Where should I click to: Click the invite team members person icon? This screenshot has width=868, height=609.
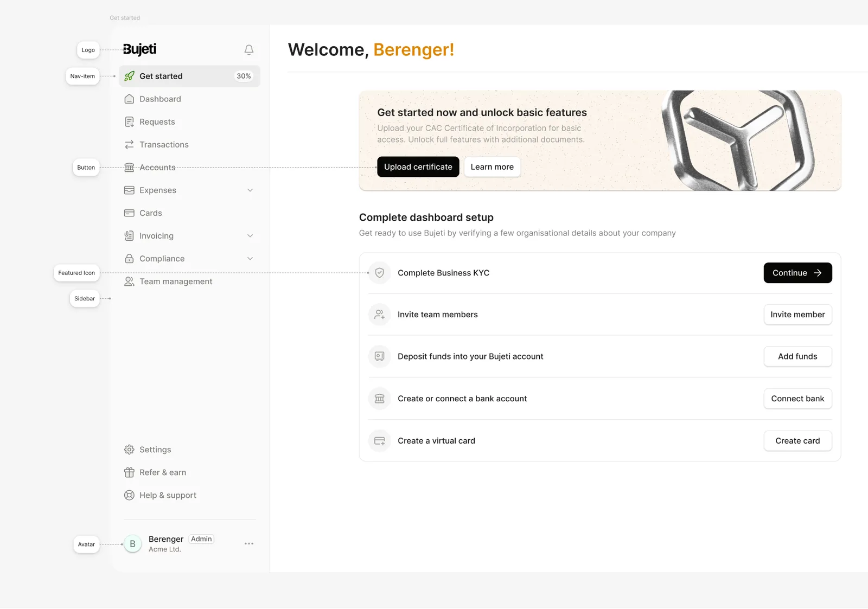[380, 315]
